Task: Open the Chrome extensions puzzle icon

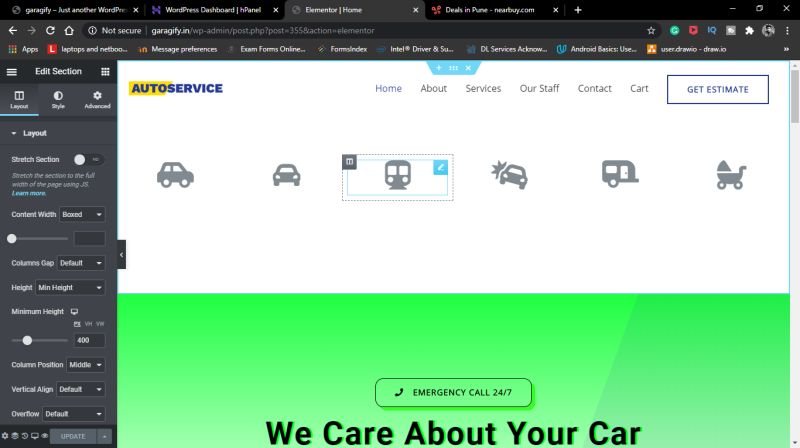Action: point(749,31)
